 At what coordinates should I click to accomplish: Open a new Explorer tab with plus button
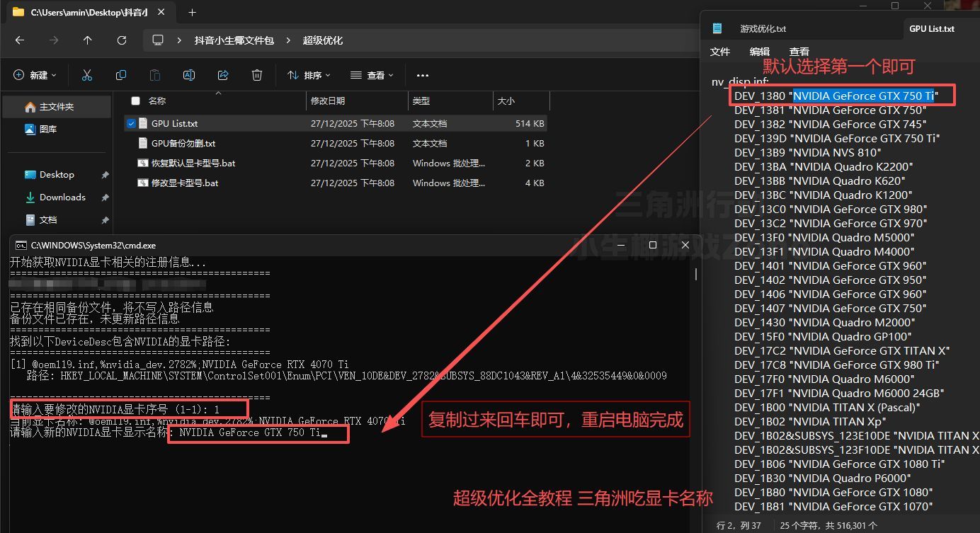coord(192,12)
